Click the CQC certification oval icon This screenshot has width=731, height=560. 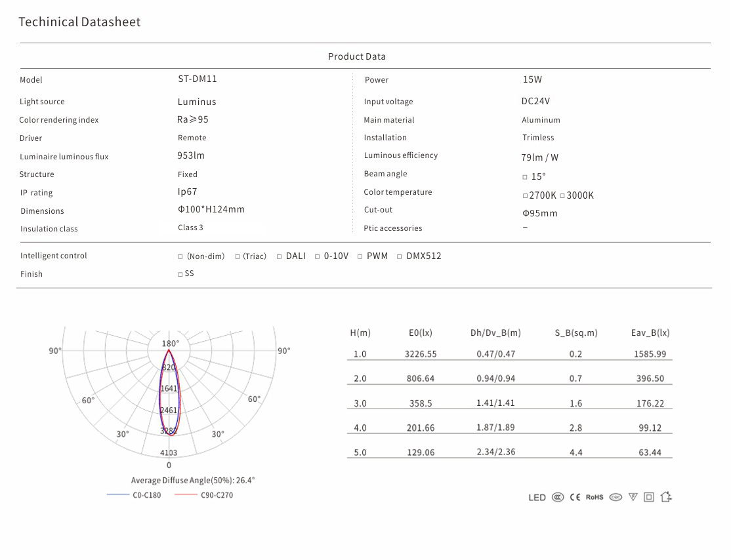(616, 497)
